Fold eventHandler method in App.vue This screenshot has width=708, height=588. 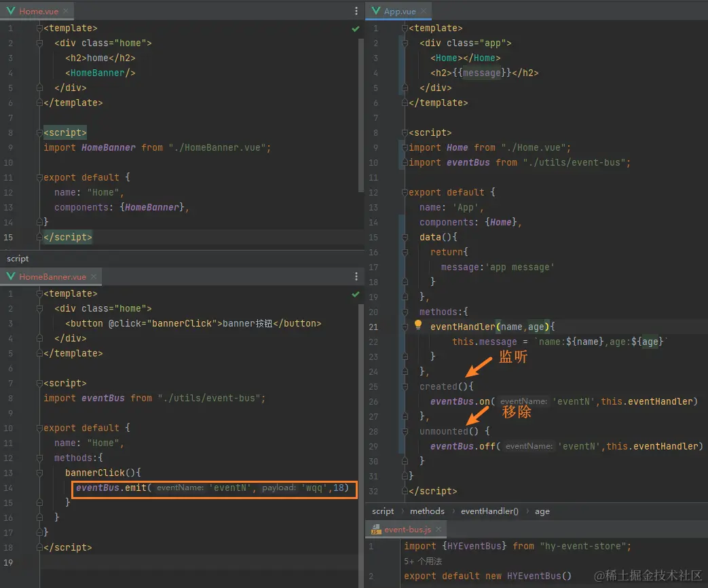pos(405,327)
